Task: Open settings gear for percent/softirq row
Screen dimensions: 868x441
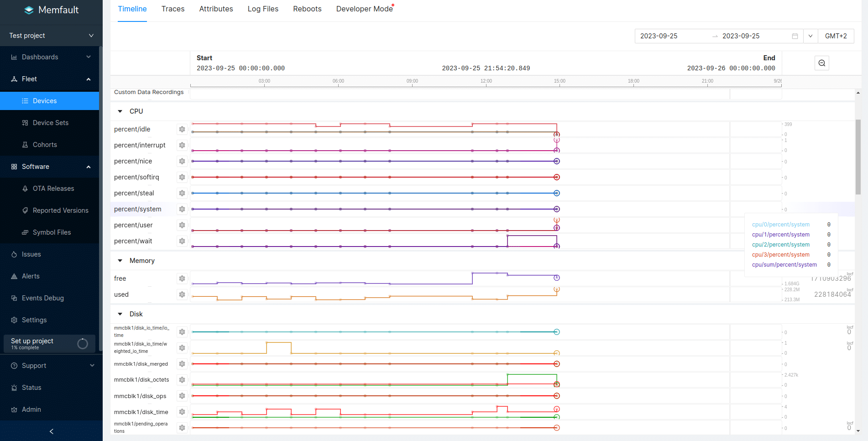Action: (182, 177)
